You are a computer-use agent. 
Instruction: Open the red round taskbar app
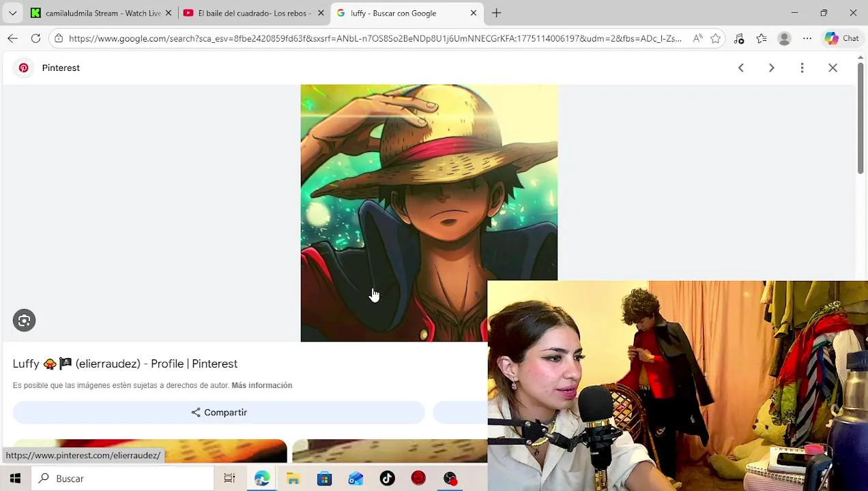[x=418, y=479]
